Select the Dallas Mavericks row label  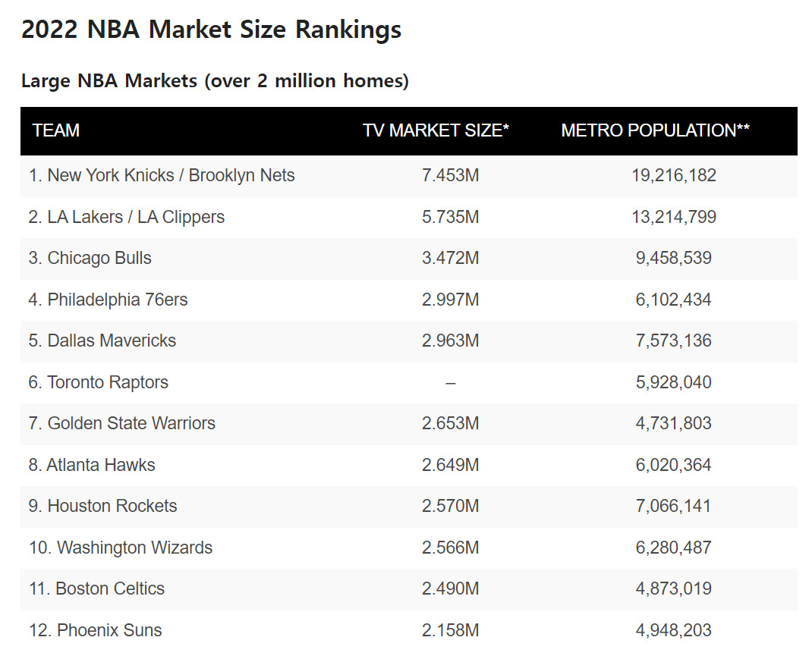[102, 341]
